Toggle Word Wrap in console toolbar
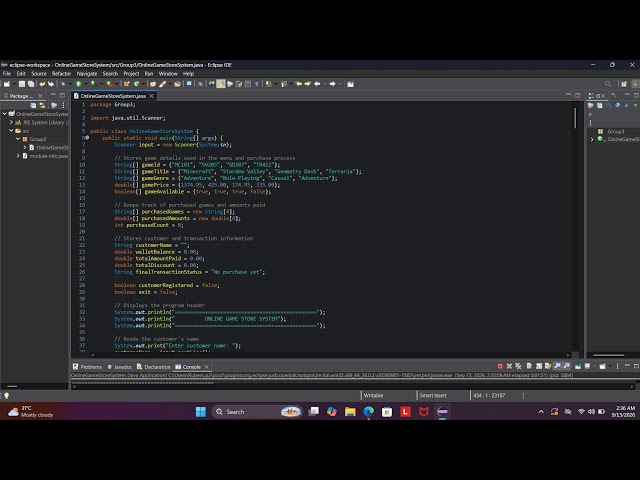The height and width of the screenshot is (480, 640). tap(548, 366)
